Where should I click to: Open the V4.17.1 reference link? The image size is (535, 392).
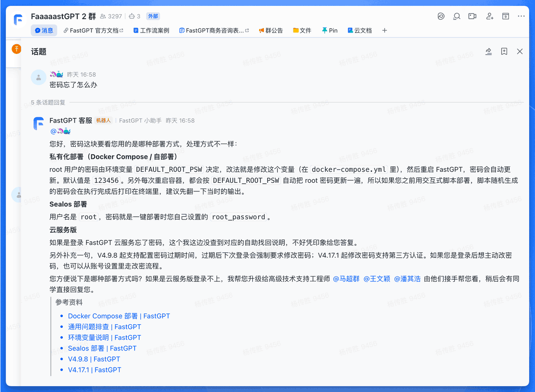click(x=95, y=369)
